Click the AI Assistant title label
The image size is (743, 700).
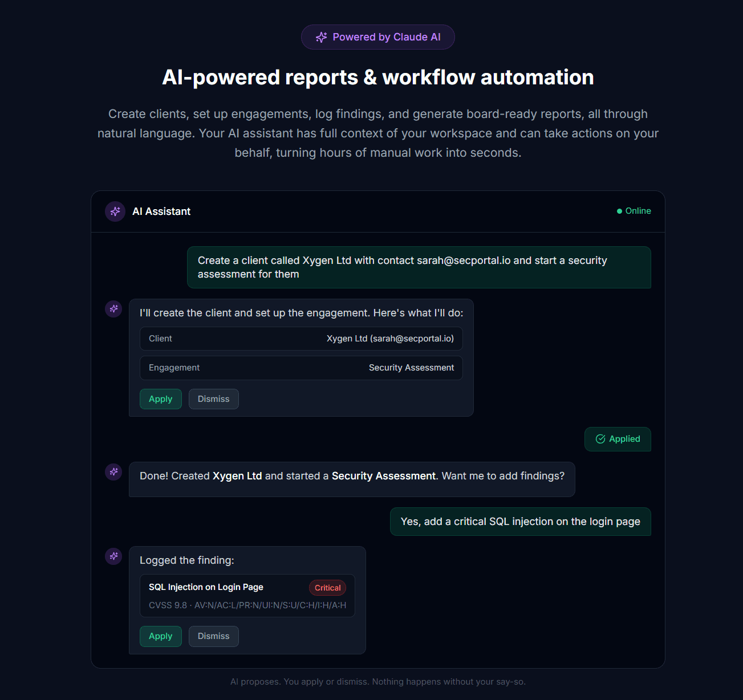pyautogui.click(x=161, y=211)
